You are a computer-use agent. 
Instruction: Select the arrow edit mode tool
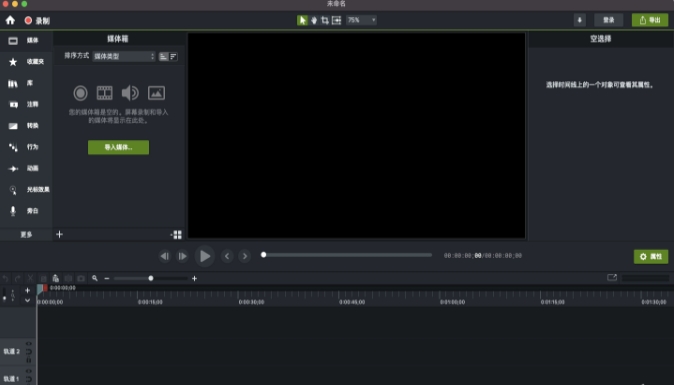(302, 20)
